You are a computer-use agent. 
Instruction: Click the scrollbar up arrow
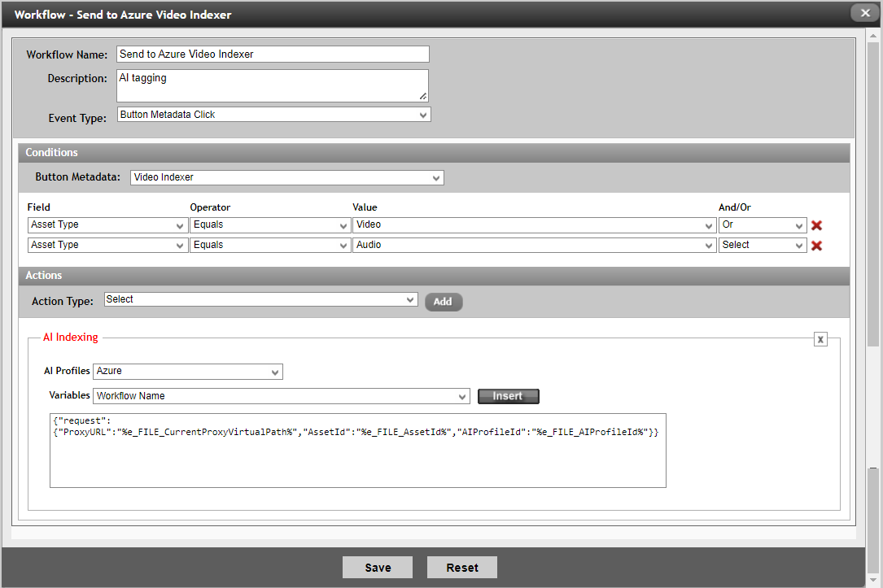873,36
